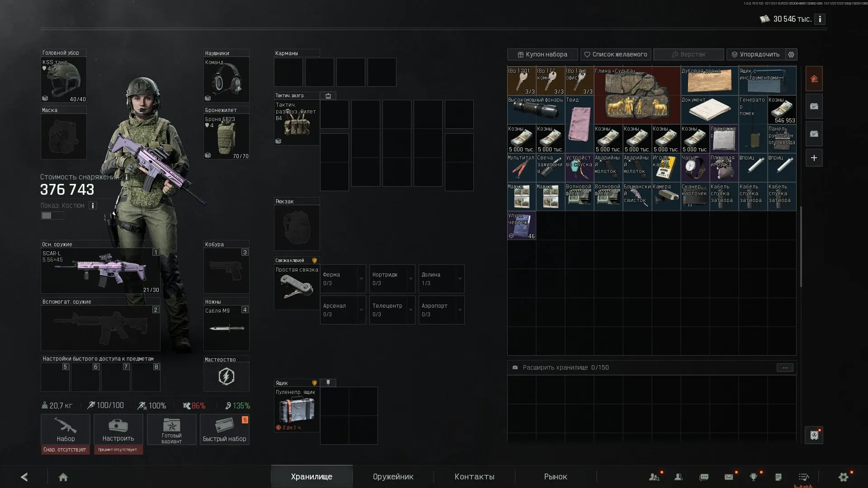Go back using the left arrow icon
Viewport: 868px width, 488px height.
click(x=24, y=477)
